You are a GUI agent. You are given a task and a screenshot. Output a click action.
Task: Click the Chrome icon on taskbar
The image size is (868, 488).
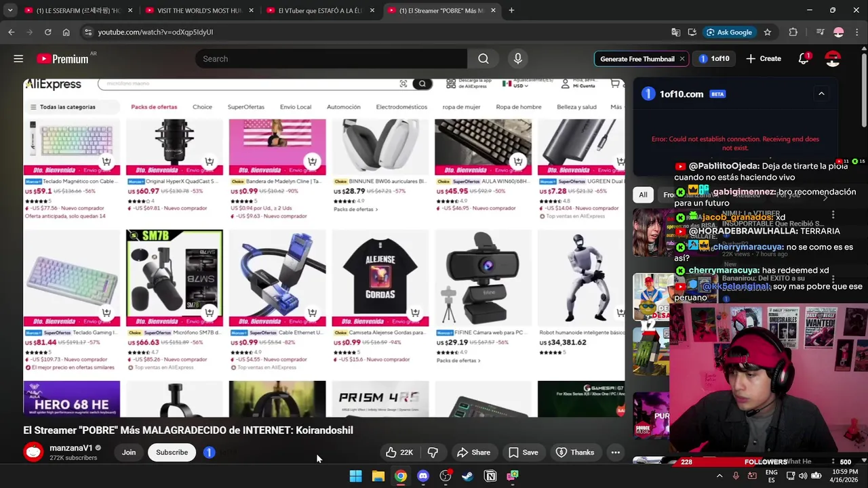(x=401, y=476)
